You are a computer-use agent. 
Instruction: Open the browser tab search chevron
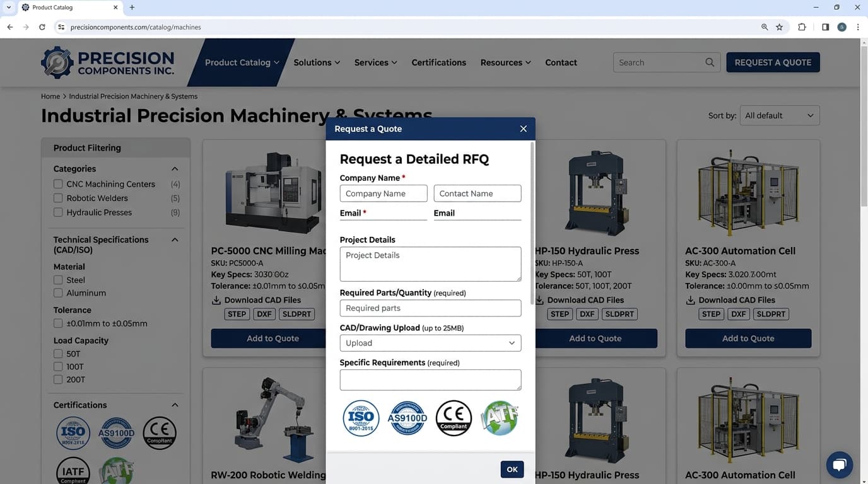point(9,8)
